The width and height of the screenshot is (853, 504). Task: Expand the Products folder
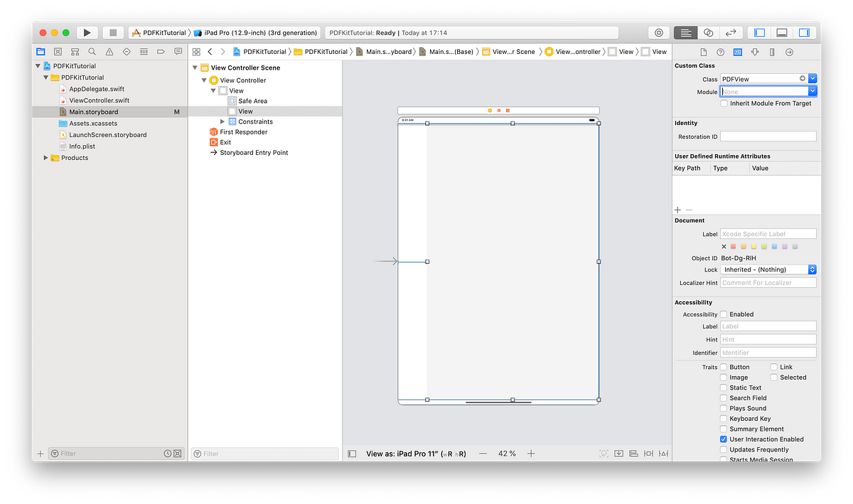pos(46,158)
